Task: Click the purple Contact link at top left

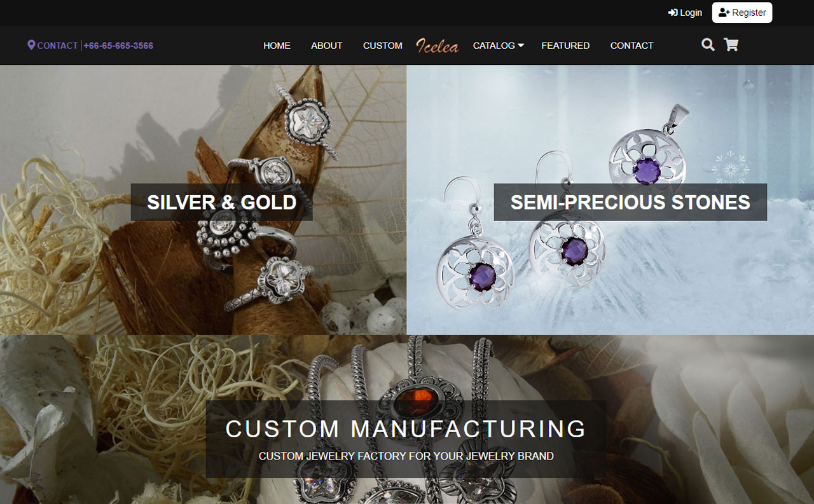Action: click(57, 45)
